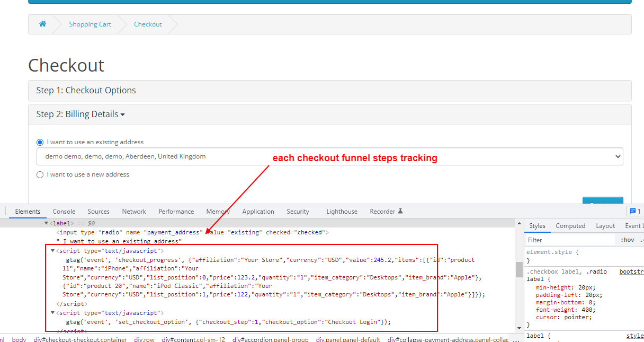The width and height of the screenshot is (644, 342).
Task: Click the Styles Filter input field
Action: [x=569, y=240]
